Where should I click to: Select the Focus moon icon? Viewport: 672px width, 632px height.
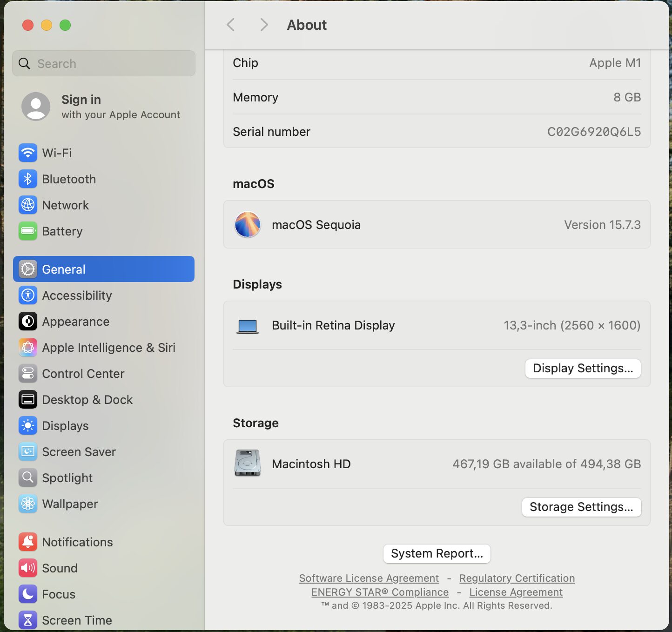pos(28,594)
